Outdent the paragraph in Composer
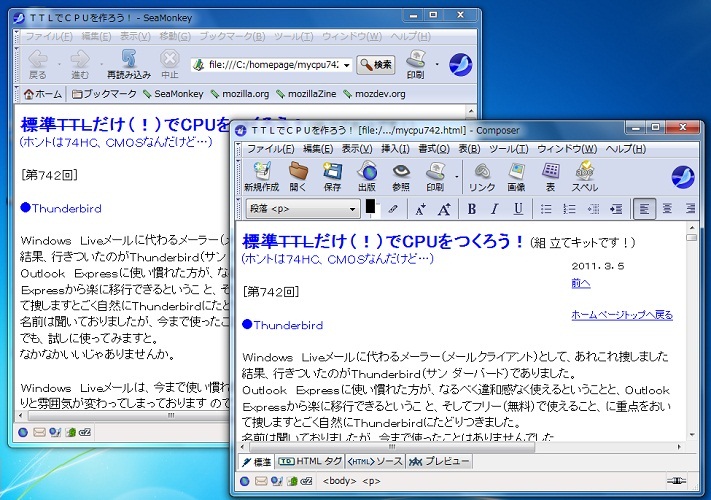Screen dimensions: 711x500 (593, 209)
